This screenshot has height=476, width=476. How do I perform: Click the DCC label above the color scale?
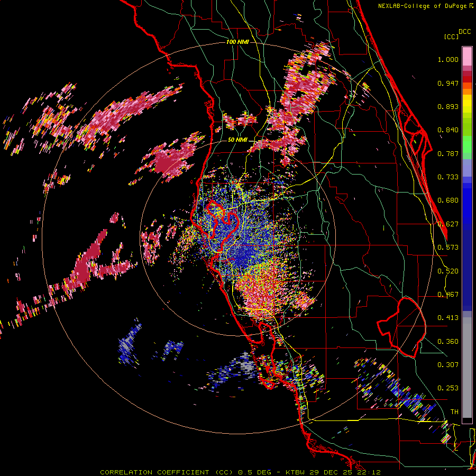(464, 32)
